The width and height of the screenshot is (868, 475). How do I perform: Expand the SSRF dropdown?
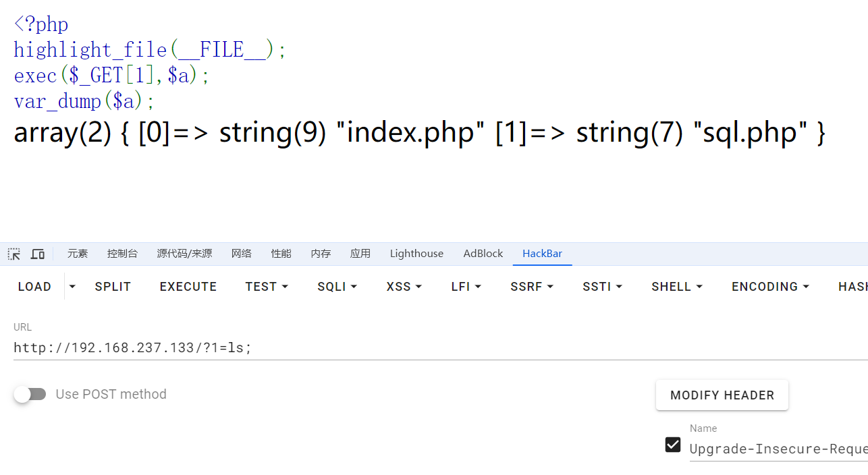click(x=532, y=287)
